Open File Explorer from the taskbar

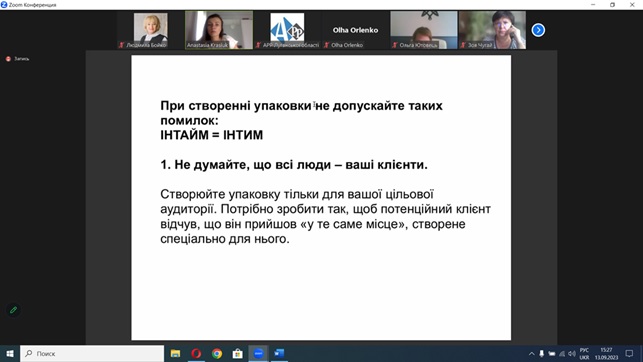click(176, 353)
